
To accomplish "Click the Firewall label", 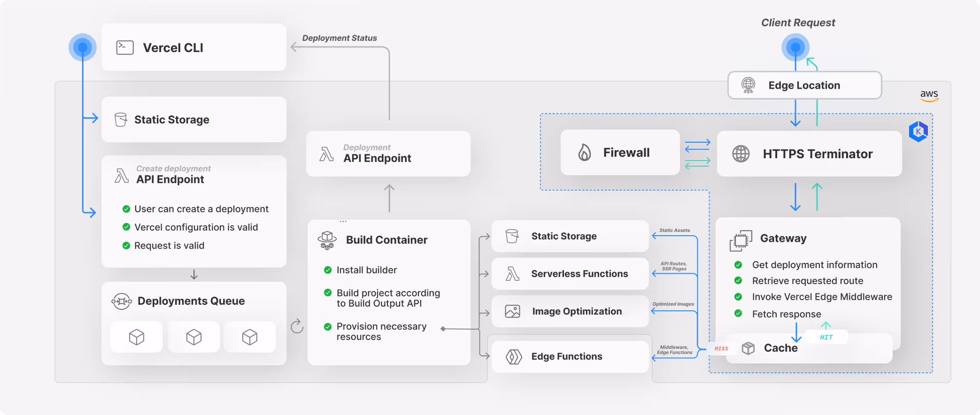I will (626, 152).
